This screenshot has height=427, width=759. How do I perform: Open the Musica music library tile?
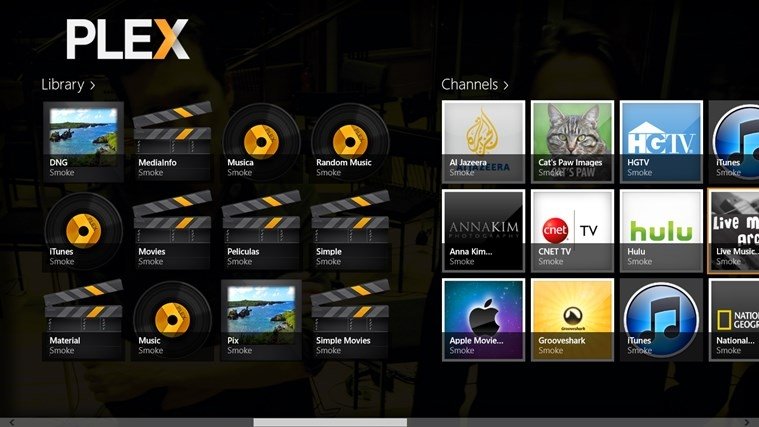(x=261, y=142)
